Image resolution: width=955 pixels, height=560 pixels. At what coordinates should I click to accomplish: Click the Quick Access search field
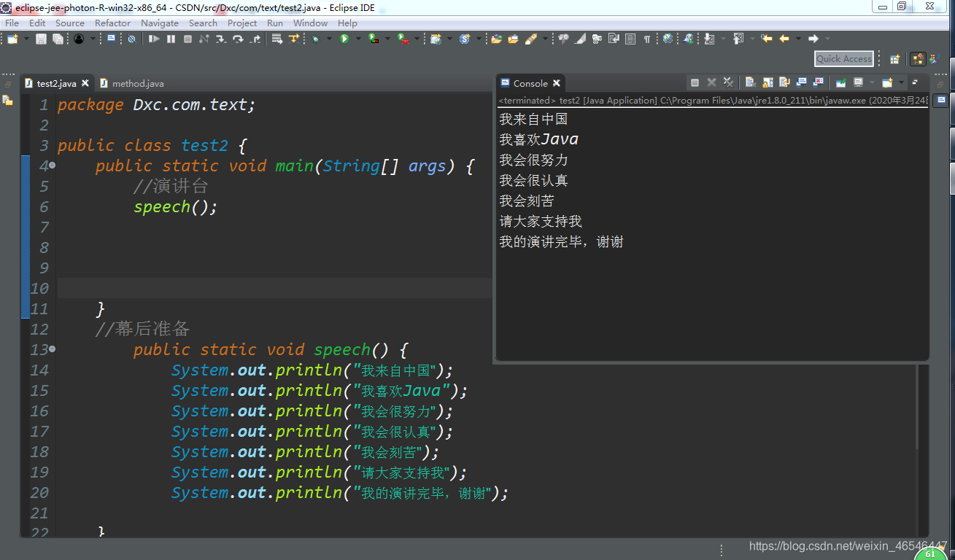pyautogui.click(x=843, y=59)
